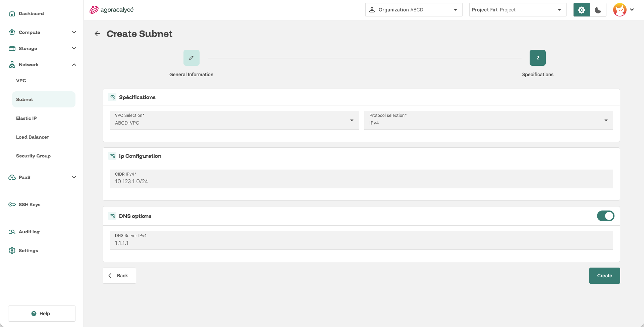Image resolution: width=644 pixels, height=327 pixels.
Task: Open the user account menu chevron
Action: pyautogui.click(x=632, y=10)
